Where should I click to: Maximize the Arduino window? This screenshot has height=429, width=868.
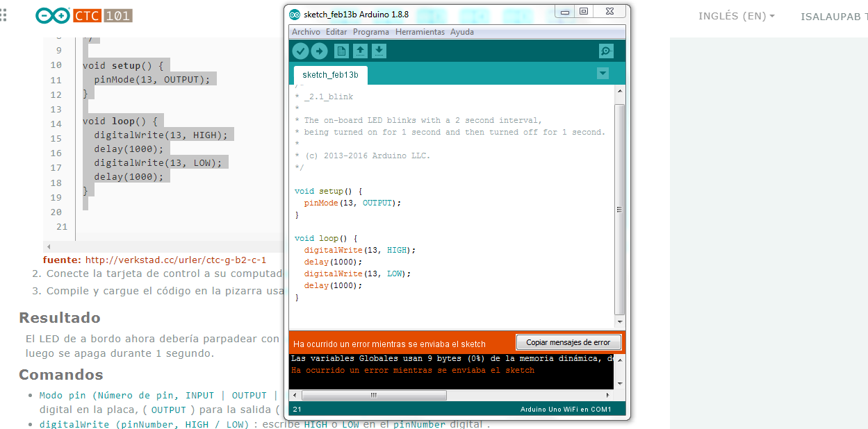point(584,11)
